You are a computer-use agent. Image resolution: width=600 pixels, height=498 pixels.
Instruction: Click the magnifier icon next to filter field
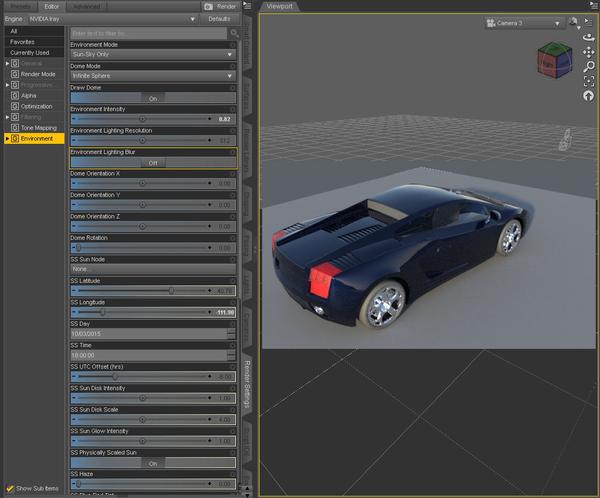point(234,34)
